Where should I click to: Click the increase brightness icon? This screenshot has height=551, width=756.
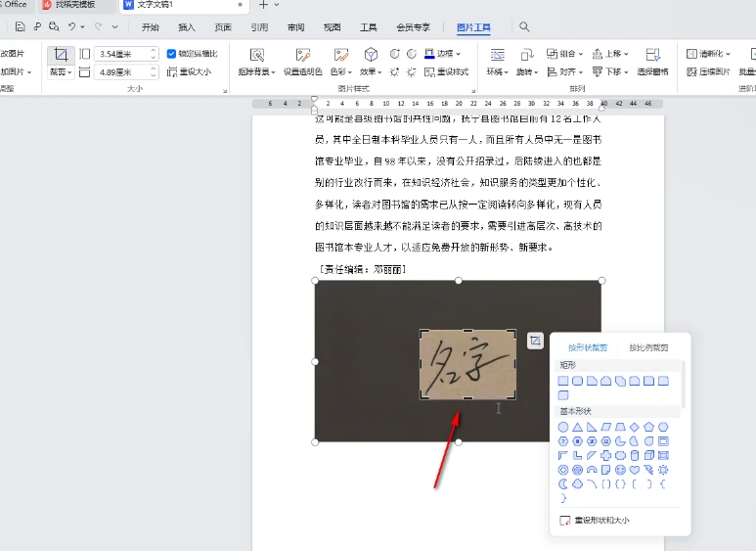pos(395,71)
